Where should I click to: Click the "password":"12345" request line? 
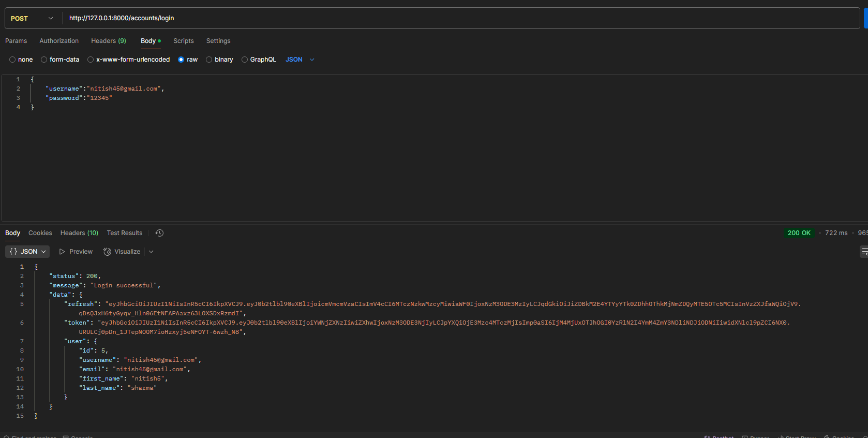coord(79,98)
